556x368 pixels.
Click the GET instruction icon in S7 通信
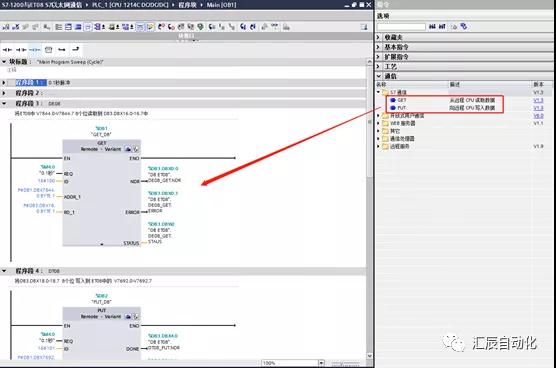coord(393,100)
